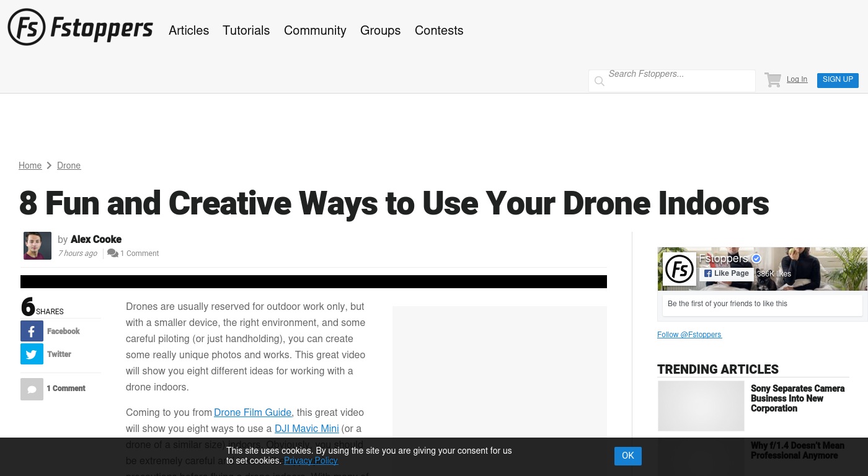The image size is (868, 476).
Task: Click the Fstoppers logo
Action: 80,27
